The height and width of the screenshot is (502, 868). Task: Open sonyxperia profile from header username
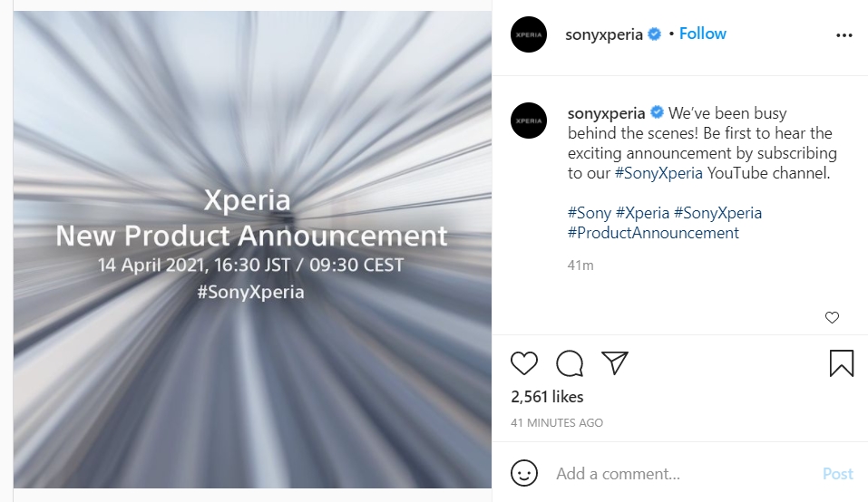pos(604,34)
